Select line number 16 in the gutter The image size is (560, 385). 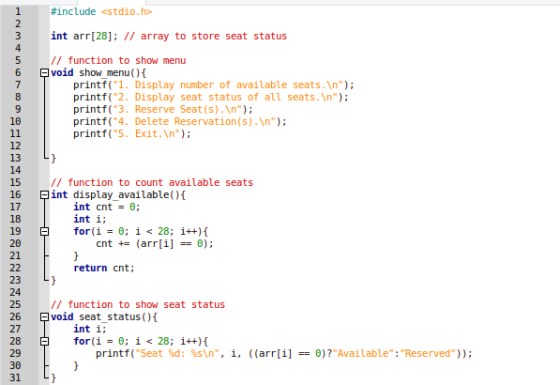click(15, 195)
